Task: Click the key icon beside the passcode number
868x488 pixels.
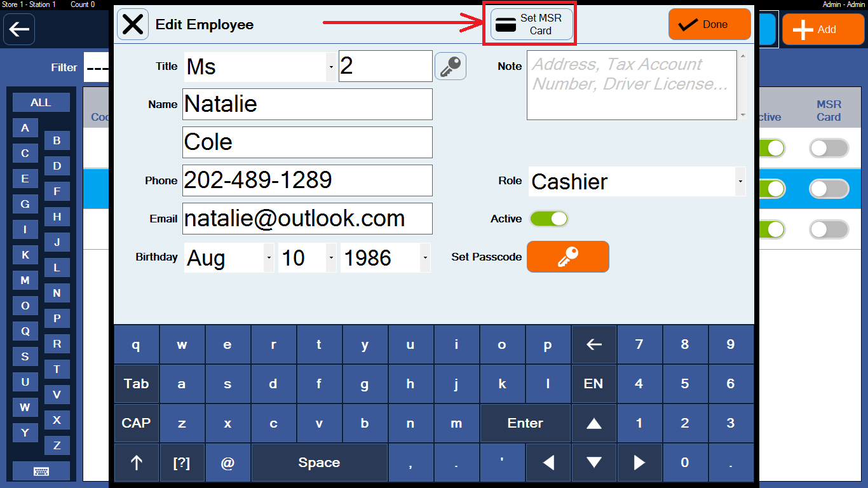Action: click(450, 65)
